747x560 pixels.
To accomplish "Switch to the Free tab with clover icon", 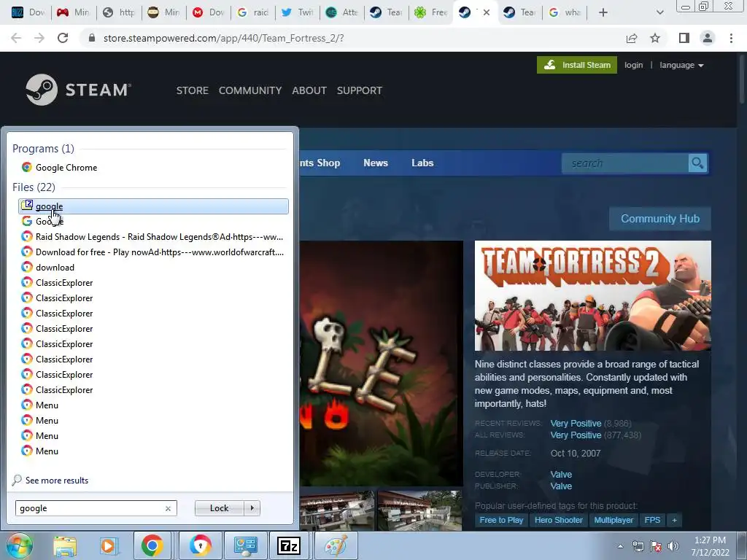I will 430,12.
